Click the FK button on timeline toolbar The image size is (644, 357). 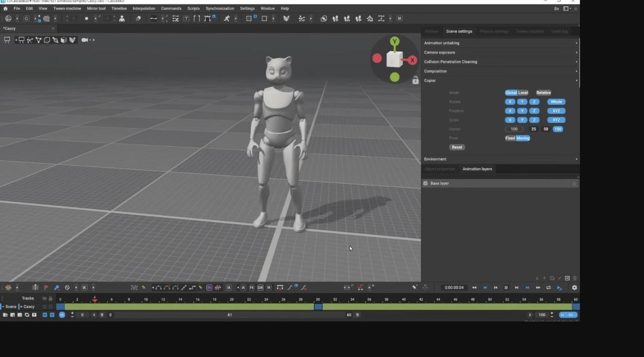(x=252, y=288)
